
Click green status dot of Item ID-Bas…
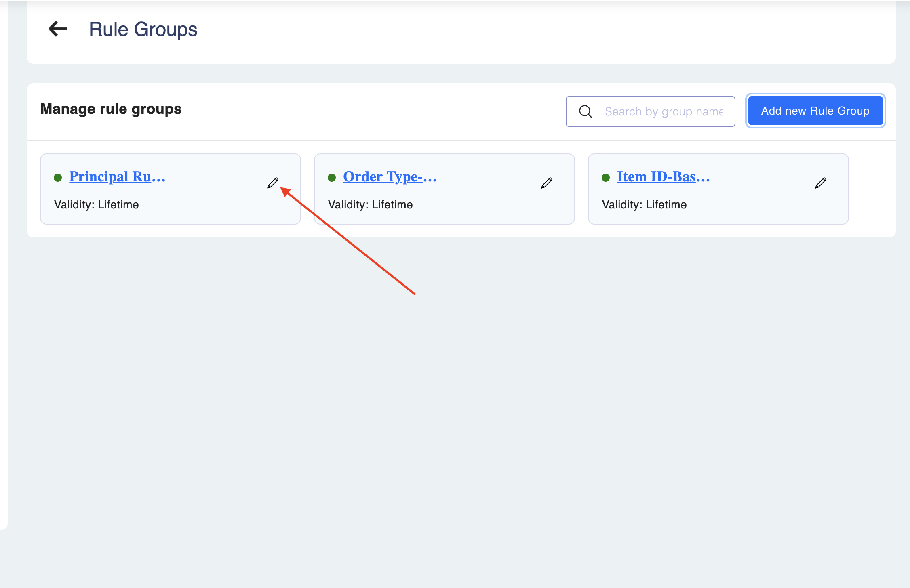[606, 178]
